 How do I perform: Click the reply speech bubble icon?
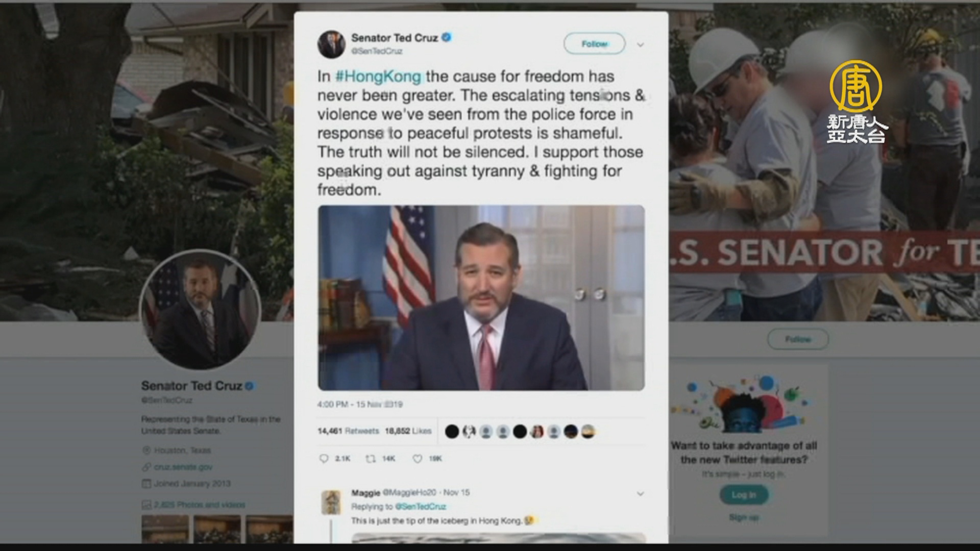pos(324,459)
